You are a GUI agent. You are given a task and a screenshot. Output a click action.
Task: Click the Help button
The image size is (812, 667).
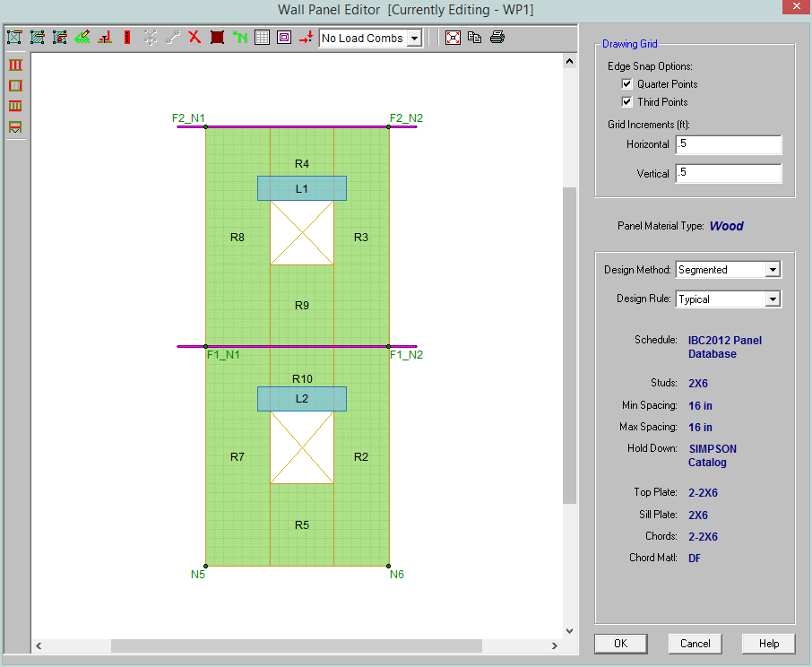(x=768, y=643)
